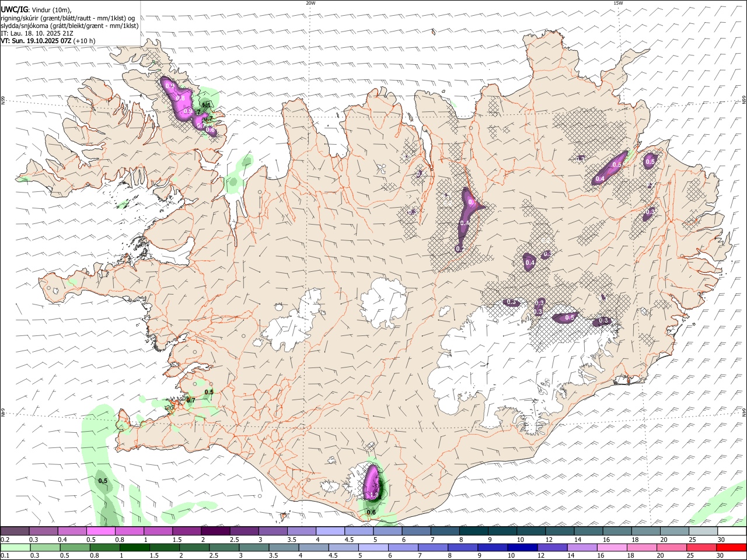Click the '20W' longitude label
This screenshot has height=560, width=747.
[x=310, y=3]
